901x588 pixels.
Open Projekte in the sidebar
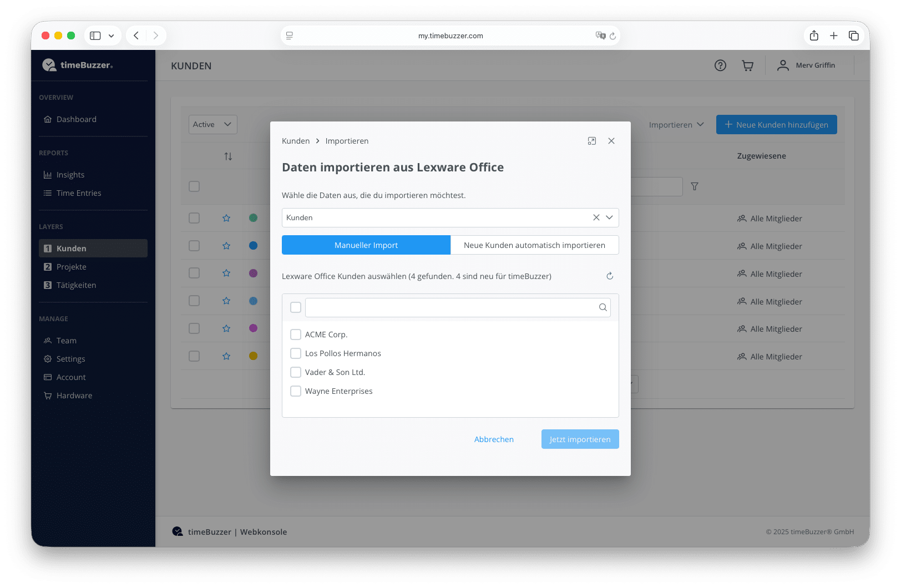pos(72,267)
